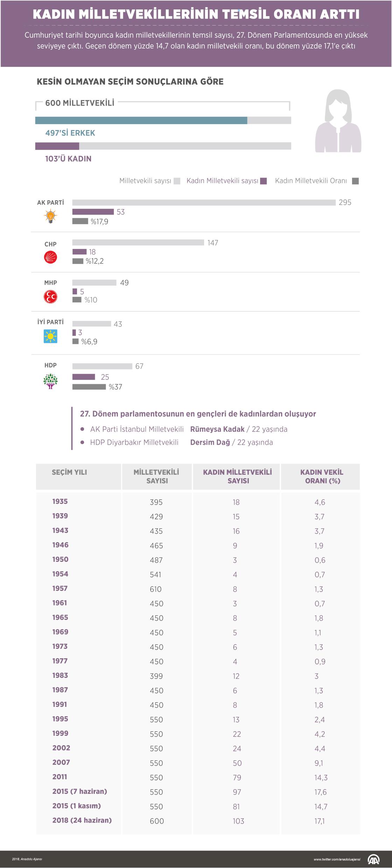Select the 2018 (24 haziran) table row label
Image resolution: width=392 pixels, height=868 pixels.
(82, 820)
